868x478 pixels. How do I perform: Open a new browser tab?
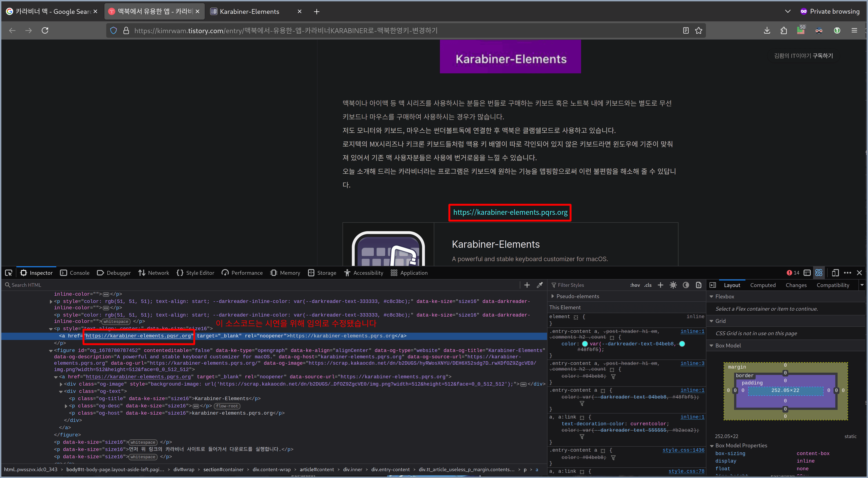pyautogui.click(x=316, y=11)
